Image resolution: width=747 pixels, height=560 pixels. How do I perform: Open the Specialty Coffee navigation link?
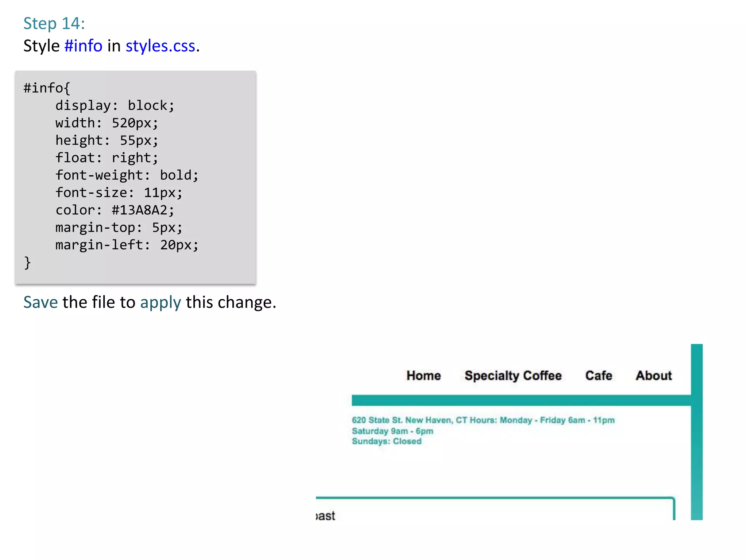[513, 376]
